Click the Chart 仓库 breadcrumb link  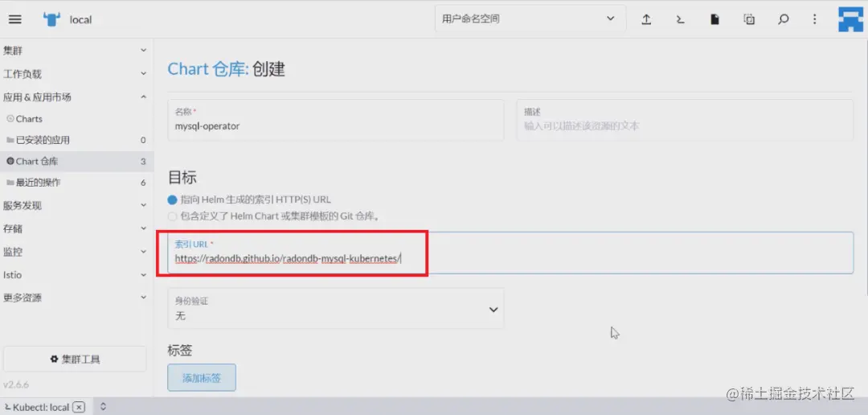point(207,69)
